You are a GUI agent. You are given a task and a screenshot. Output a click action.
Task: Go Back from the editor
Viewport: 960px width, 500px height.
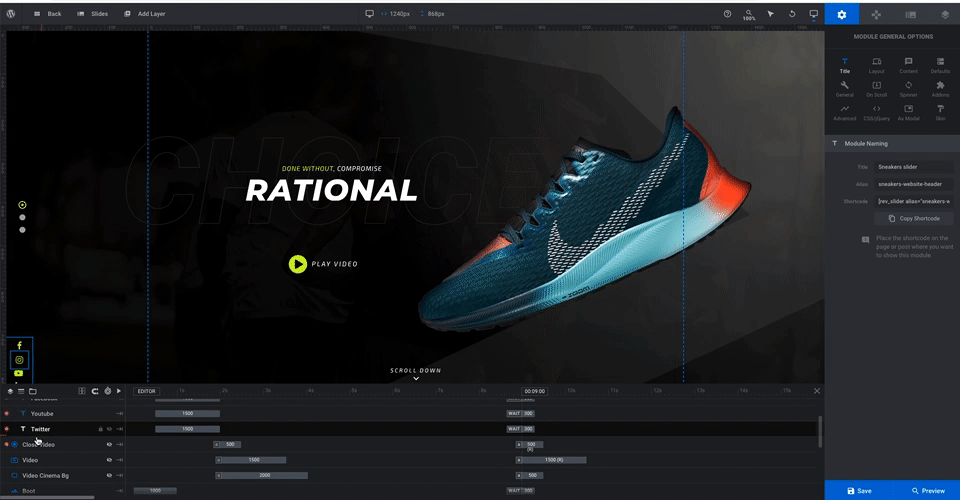(48, 13)
